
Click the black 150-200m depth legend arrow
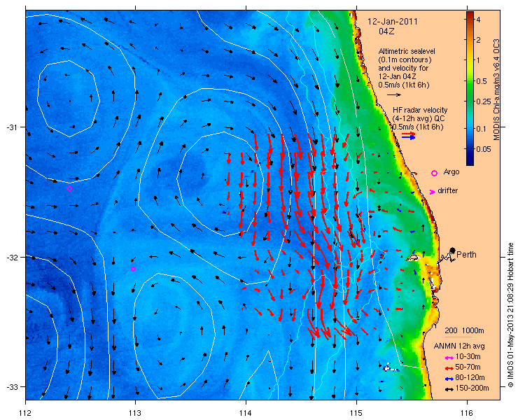pos(449,389)
